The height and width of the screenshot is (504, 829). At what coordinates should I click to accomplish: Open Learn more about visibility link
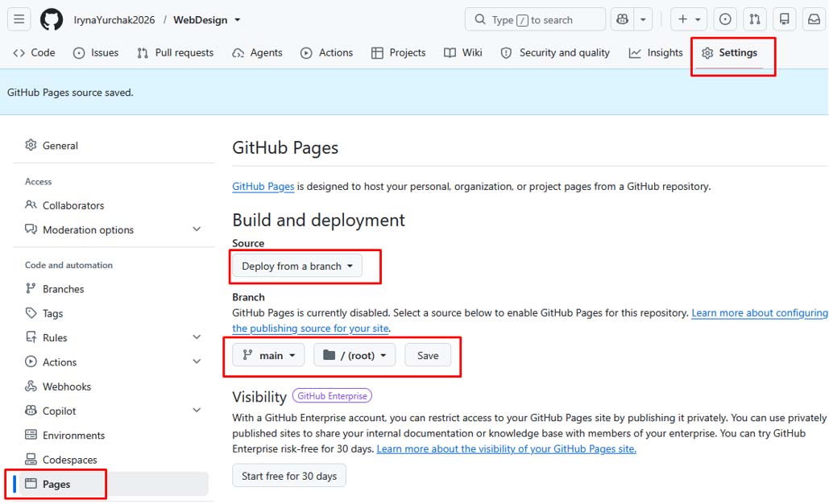[x=506, y=448]
